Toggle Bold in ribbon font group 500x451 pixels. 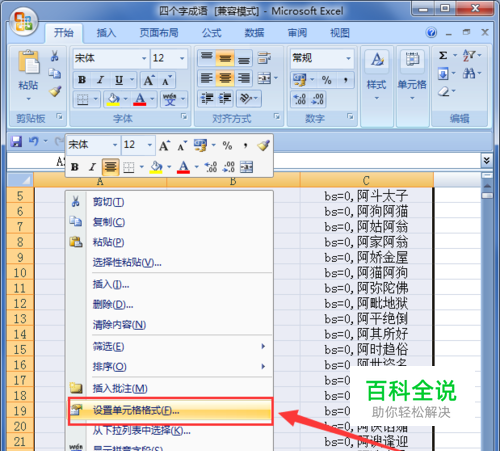pos(82,80)
